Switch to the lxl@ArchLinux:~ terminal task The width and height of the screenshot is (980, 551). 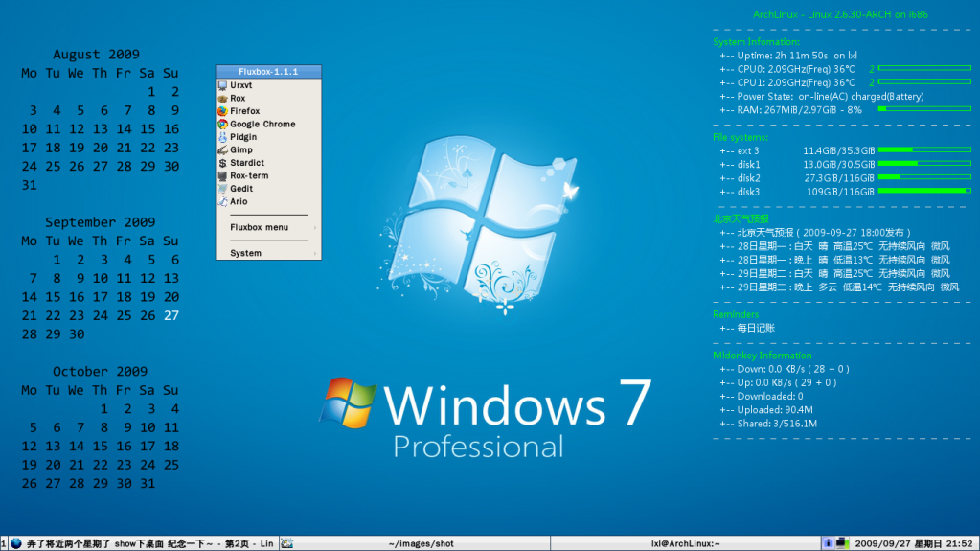click(685, 543)
